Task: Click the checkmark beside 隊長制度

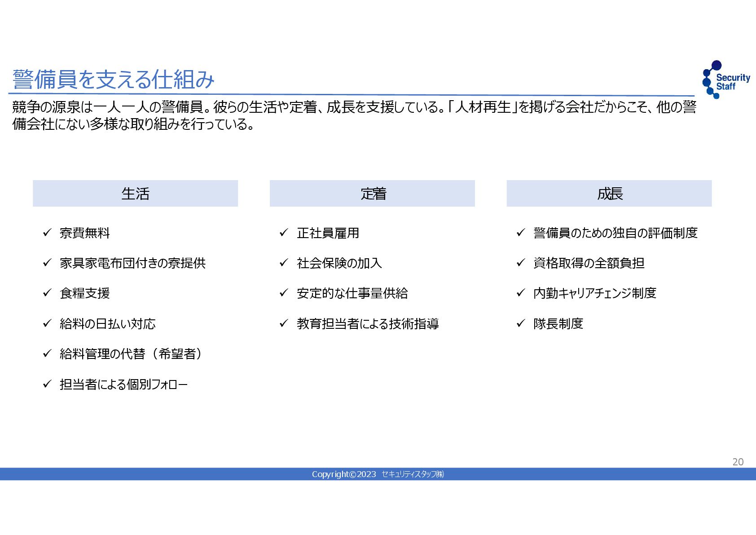Action: point(521,323)
